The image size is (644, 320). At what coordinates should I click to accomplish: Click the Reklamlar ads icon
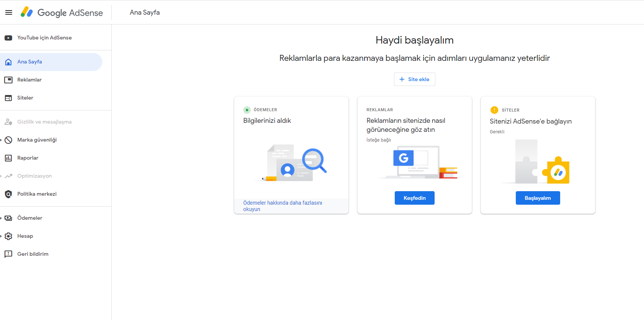(8, 80)
